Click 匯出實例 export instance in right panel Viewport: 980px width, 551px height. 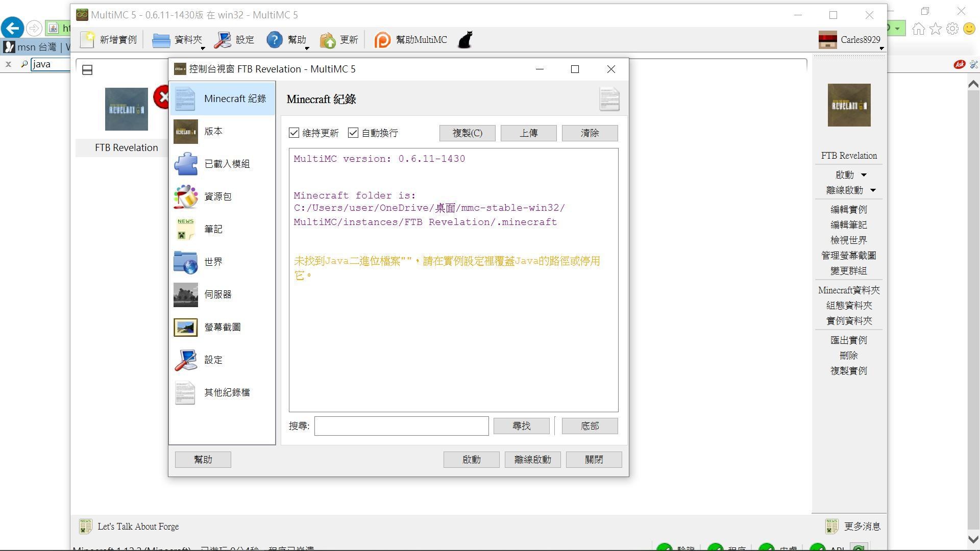coord(849,340)
